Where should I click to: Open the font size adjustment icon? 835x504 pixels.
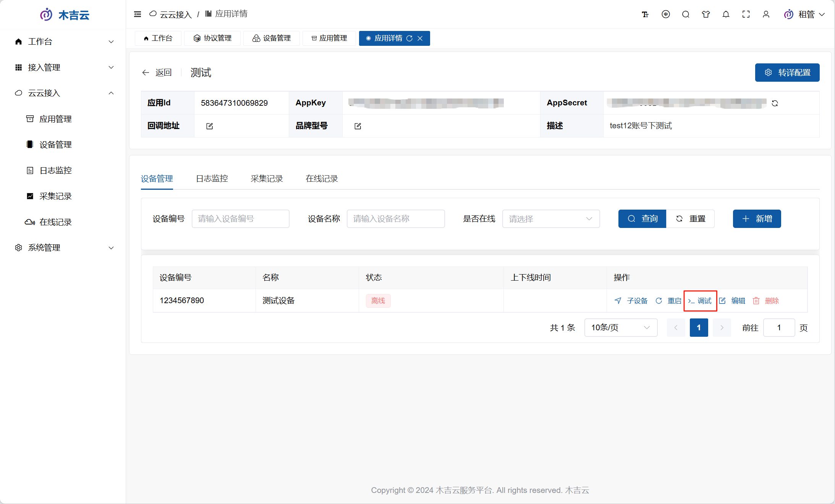tap(645, 15)
